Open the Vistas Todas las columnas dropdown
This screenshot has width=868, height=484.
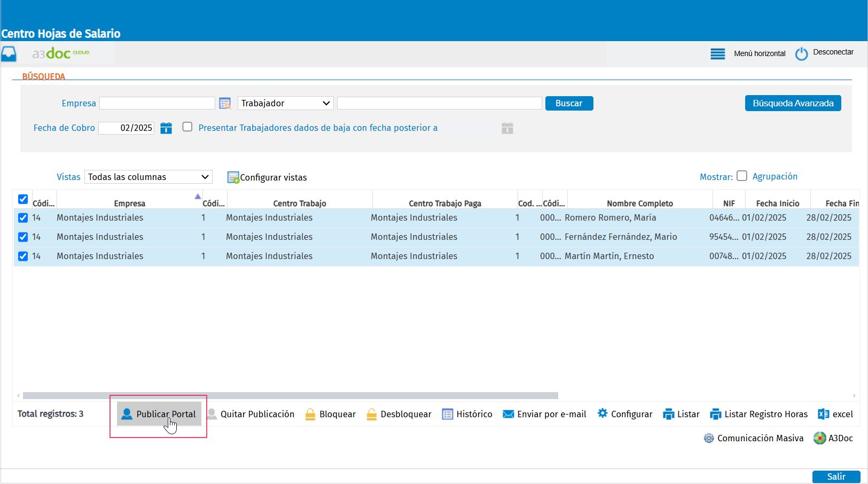[148, 177]
